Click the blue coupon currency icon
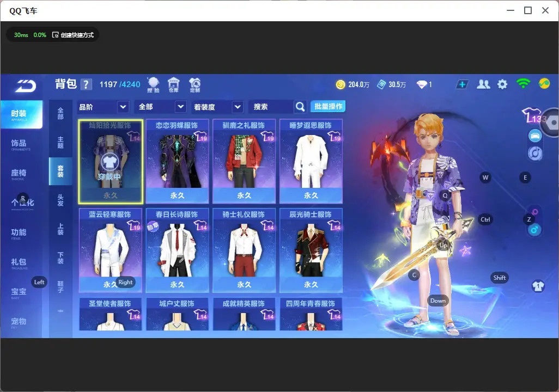 click(381, 84)
